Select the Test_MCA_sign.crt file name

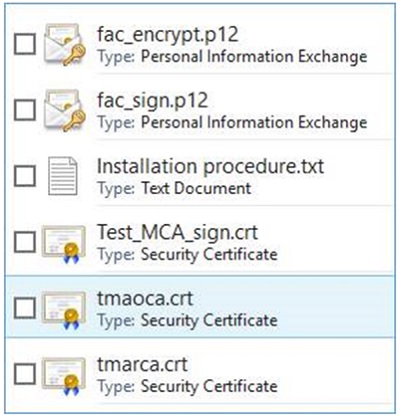click(177, 233)
